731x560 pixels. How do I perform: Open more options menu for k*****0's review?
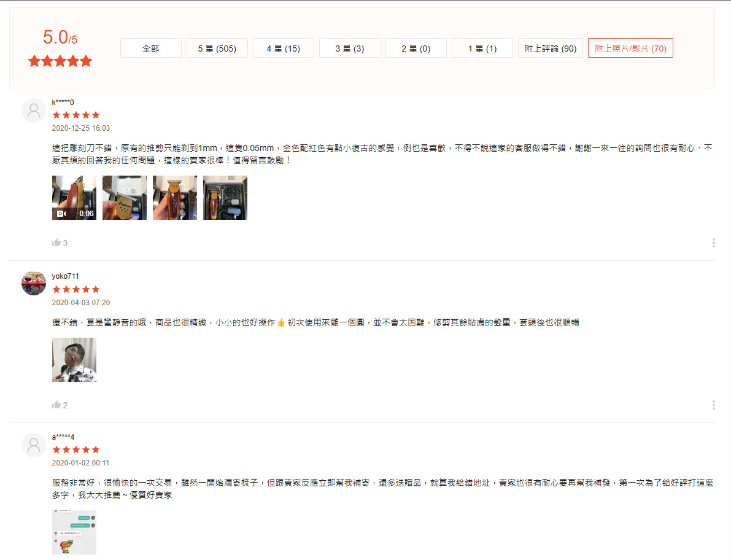713,243
